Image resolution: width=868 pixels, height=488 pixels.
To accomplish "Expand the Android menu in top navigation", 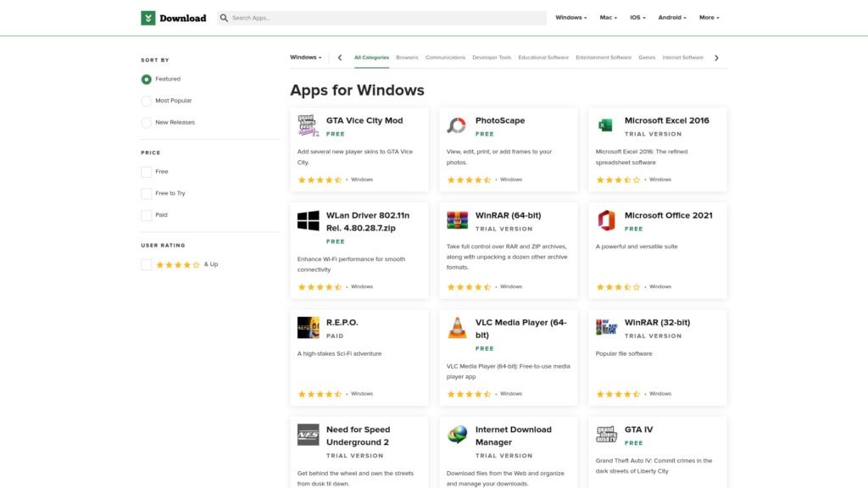I will pos(672,18).
